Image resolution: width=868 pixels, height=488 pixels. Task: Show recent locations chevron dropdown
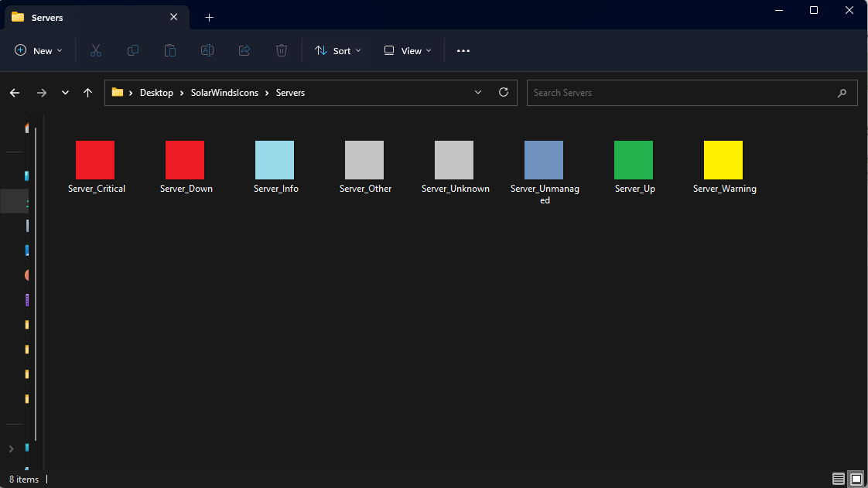pos(65,93)
